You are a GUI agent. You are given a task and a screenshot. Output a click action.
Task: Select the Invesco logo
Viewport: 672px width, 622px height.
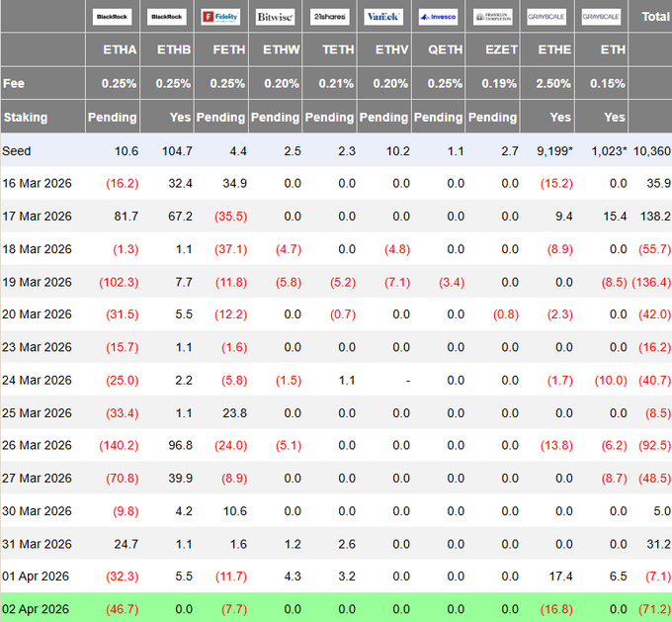pyautogui.click(x=438, y=17)
